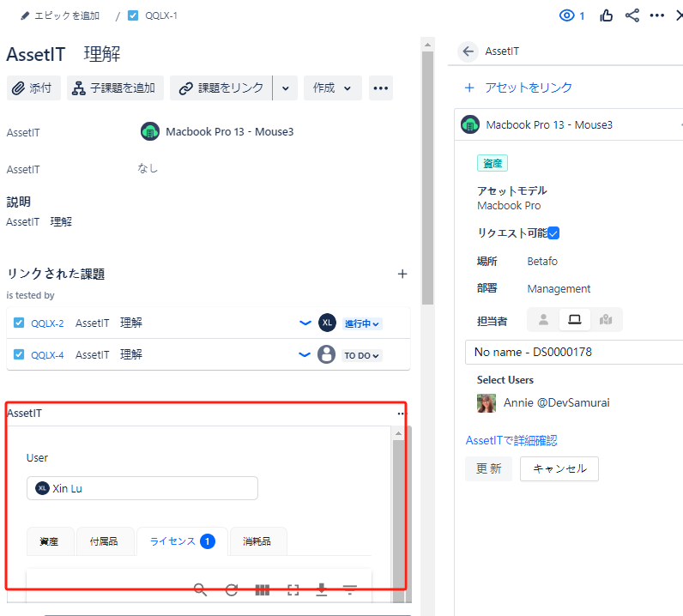The width and height of the screenshot is (683, 616).
Task: Click the User field showing Xin Lu
Action: (142, 488)
